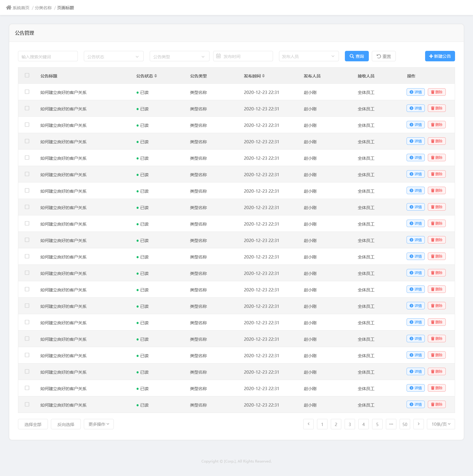Click the home icon in breadcrumb
This screenshot has width=473, height=476.
point(9,7)
